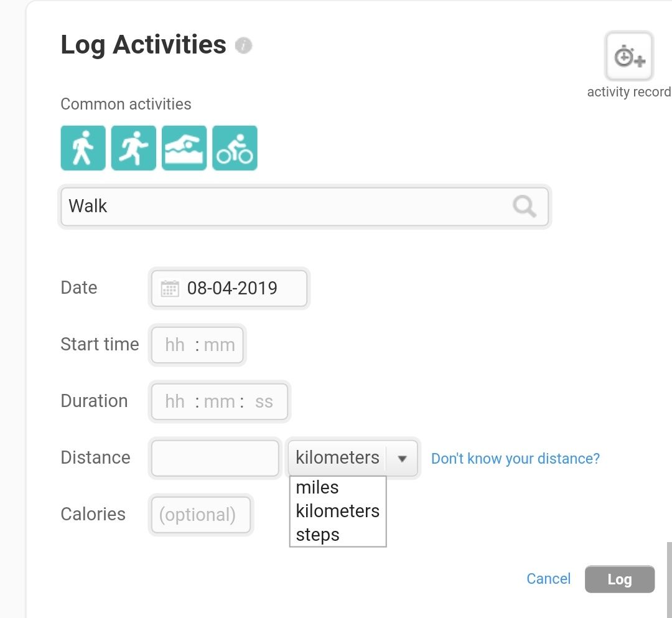
Task: Focus the activity search field containing Walk
Action: tap(286, 206)
